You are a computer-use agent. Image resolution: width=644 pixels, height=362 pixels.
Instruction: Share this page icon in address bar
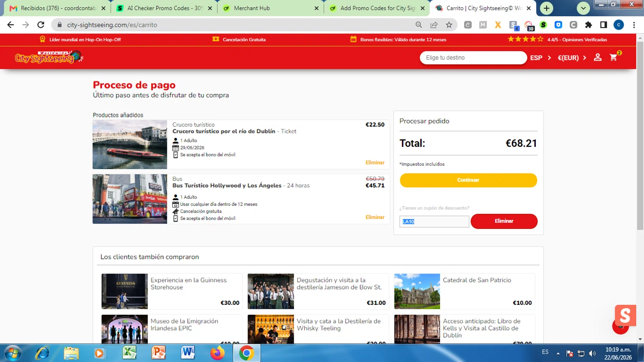(434, 25)
